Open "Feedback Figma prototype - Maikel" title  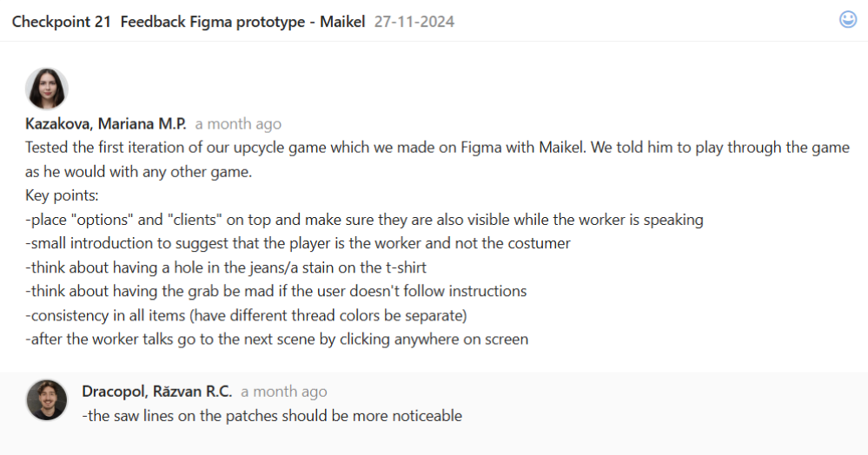(x=242, y=22)
